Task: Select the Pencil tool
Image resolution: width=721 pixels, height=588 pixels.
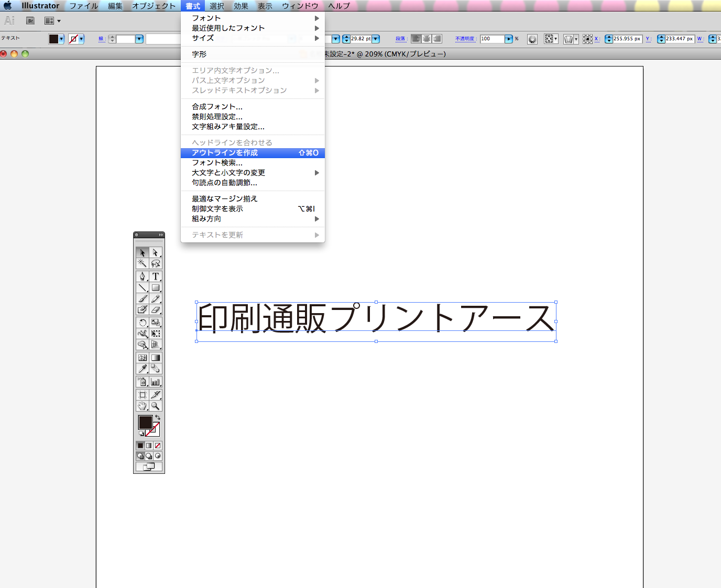Action: [156, 298]
